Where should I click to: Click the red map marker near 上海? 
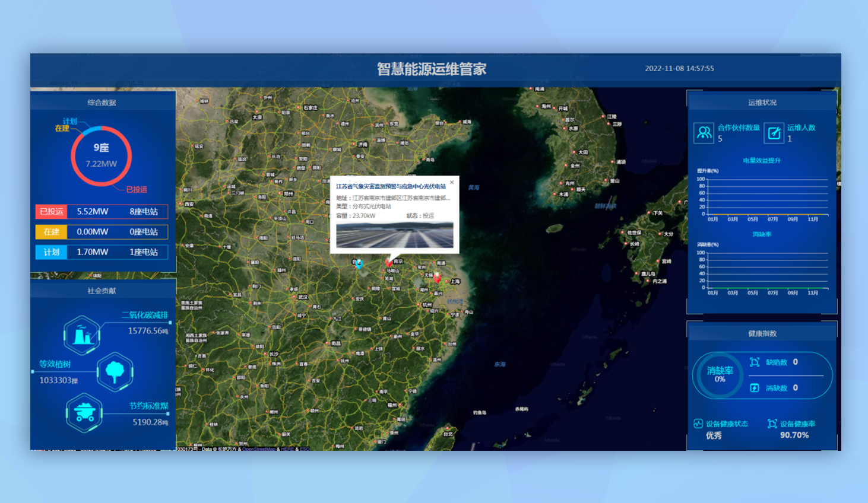pyautogui.click(x=437, y=277)
